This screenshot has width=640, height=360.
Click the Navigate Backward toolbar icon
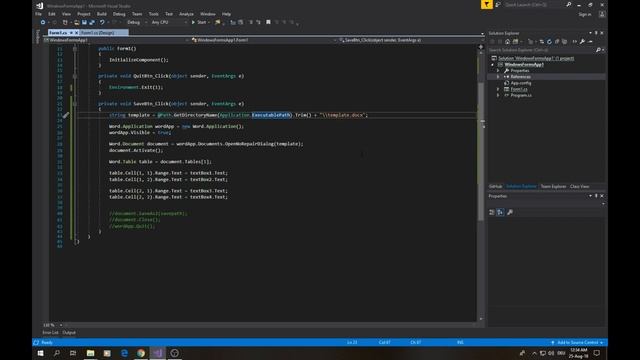pyautogui.click(x=42, y=22)
